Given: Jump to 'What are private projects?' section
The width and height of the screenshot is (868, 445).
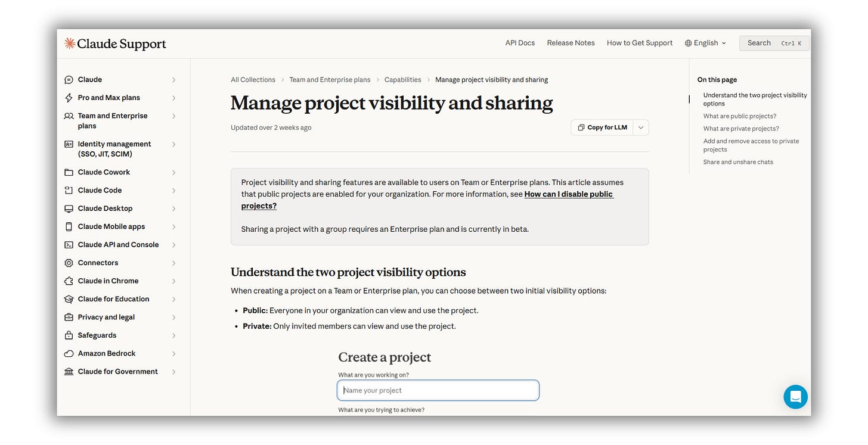Looking at the screenshot, I should pyautogui.click(x=741, y=129).
